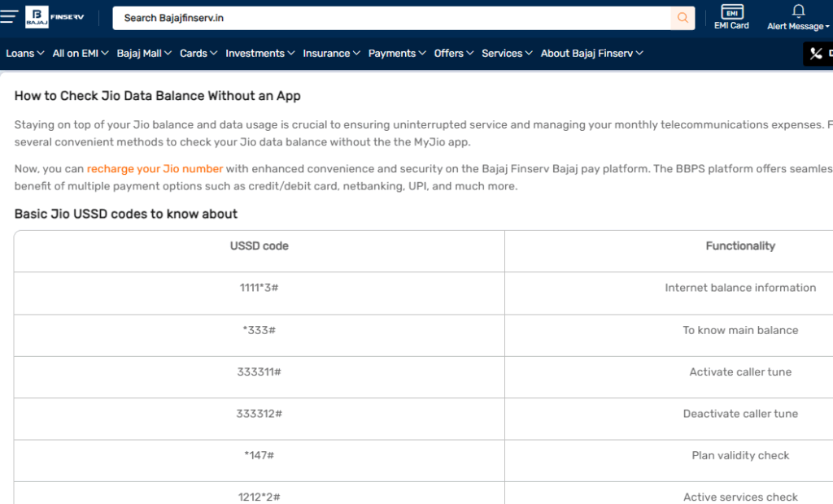Focus the Search Bajajfinserv.in field
833x504 pixels.
coord(391,18)
